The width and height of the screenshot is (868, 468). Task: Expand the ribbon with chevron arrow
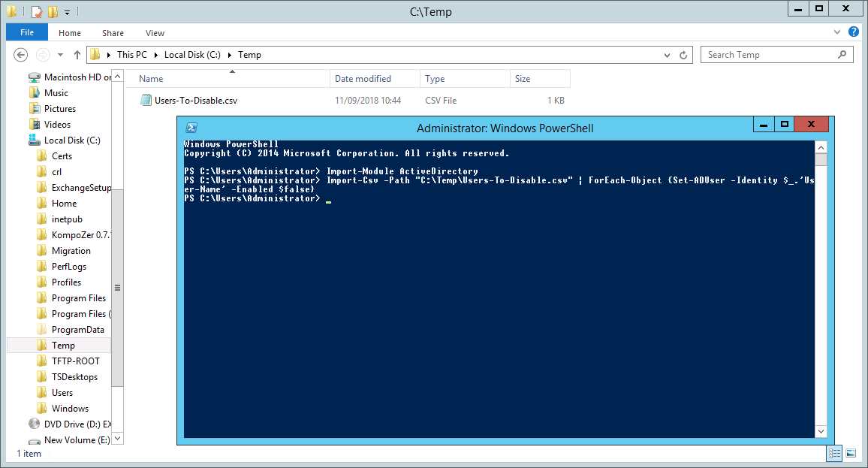838,33
